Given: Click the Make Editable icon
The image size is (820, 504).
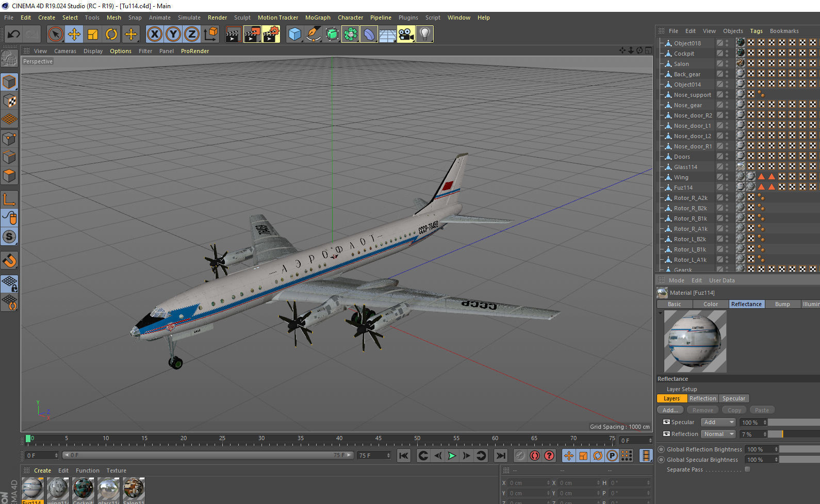Looking at the screenshot, I should (9, 58).
